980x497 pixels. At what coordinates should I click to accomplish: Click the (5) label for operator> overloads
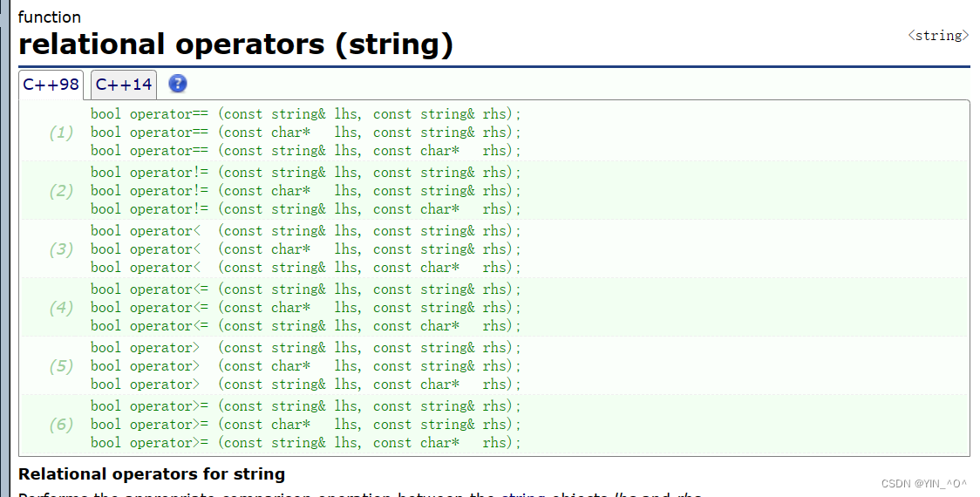tap(61, 366)
